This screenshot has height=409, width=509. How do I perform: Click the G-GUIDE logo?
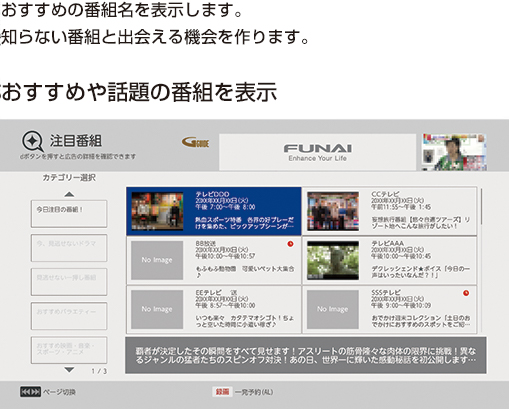click(195, 143)
